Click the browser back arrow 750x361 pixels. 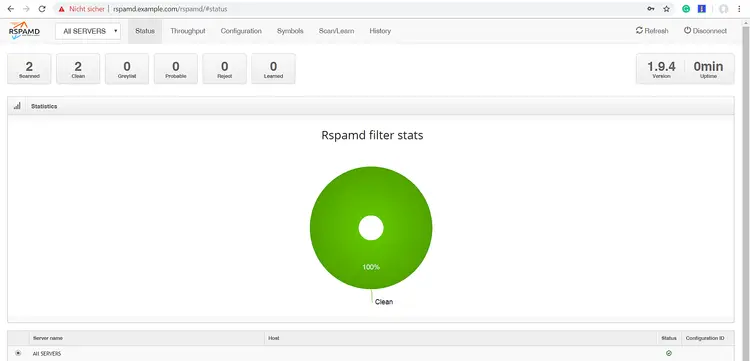tap(11, 9)
